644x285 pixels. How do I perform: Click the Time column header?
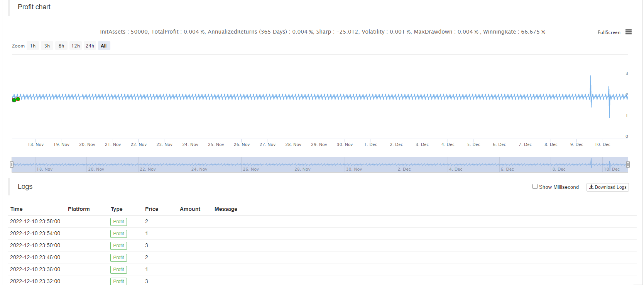(x=17, y=209)
